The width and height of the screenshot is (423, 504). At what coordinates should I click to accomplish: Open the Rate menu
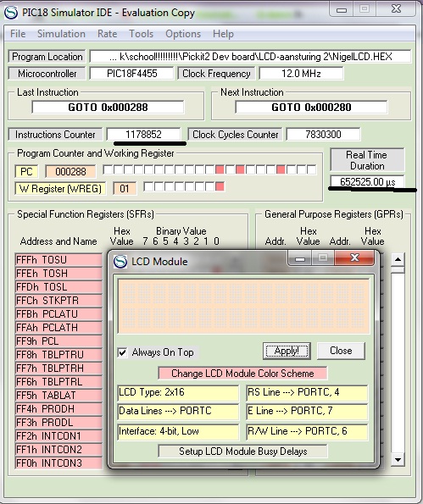tap(107, 34)
